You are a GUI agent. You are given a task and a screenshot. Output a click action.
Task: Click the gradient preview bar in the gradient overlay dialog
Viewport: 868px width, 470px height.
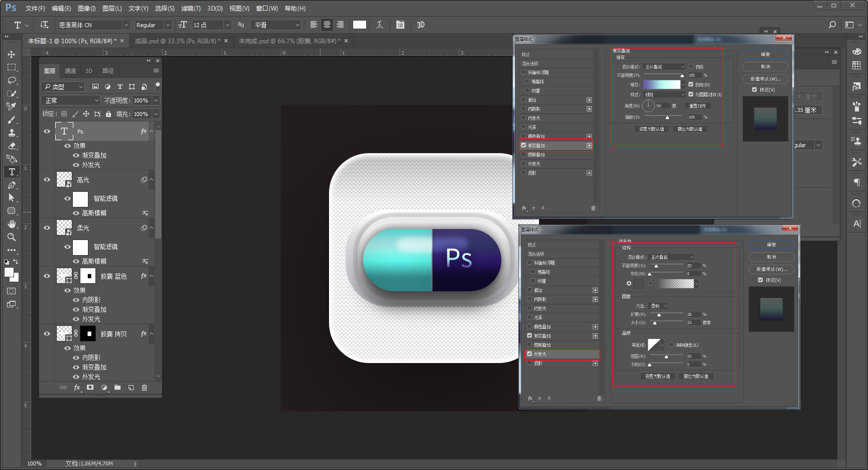[662, 84]
